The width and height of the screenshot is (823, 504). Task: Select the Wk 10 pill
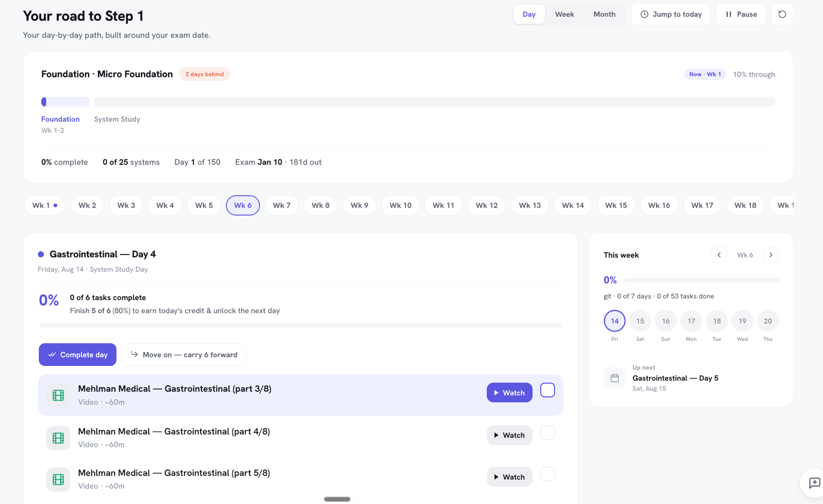tap(400, 205)
